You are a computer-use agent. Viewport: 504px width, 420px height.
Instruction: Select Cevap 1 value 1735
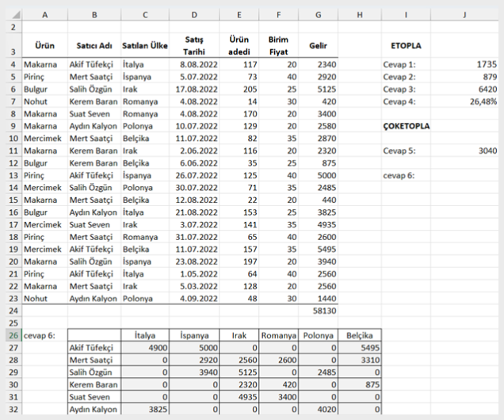coord(464,64)
